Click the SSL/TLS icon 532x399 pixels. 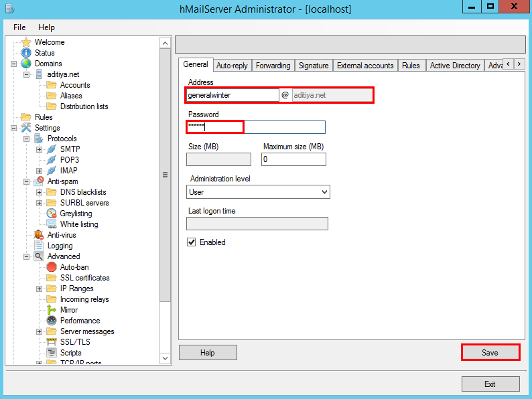tap(52, 342)
